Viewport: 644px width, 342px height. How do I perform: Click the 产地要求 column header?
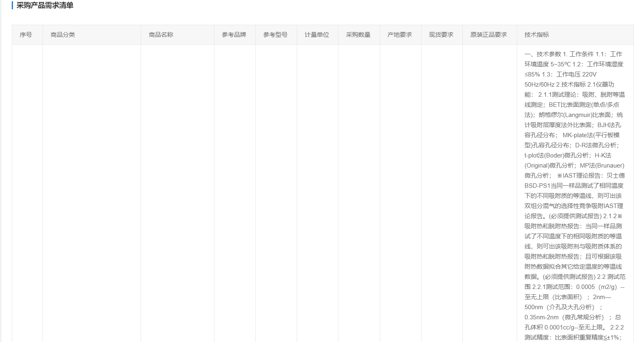coord(400,35)
